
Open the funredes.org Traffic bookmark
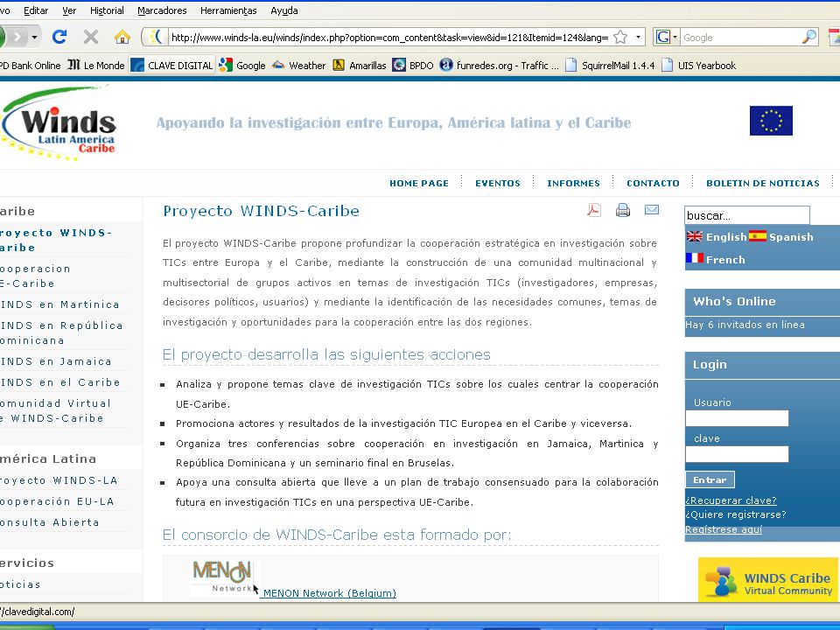(500, 66)
